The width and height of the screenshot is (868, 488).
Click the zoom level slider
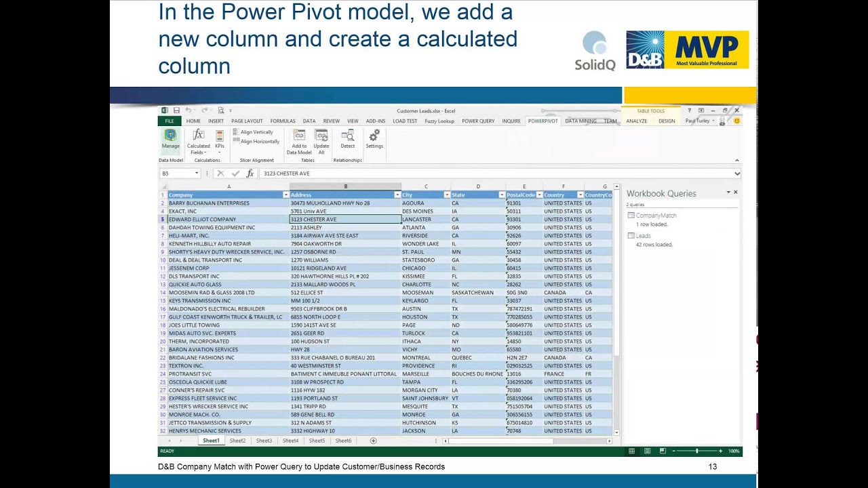point(697,451)
